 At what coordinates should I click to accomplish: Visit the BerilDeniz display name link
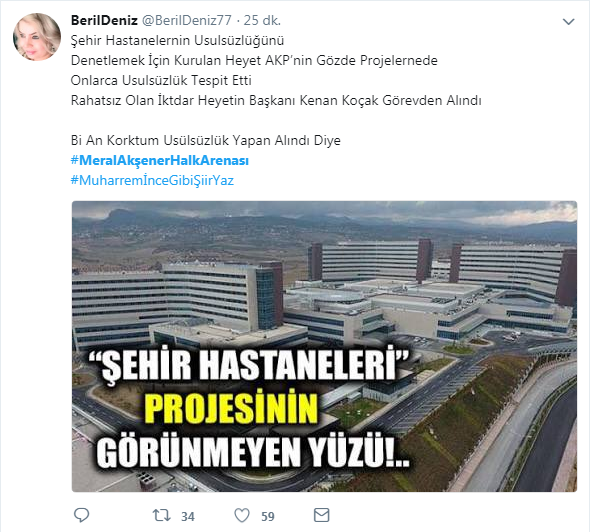click(x=104, y=20)
